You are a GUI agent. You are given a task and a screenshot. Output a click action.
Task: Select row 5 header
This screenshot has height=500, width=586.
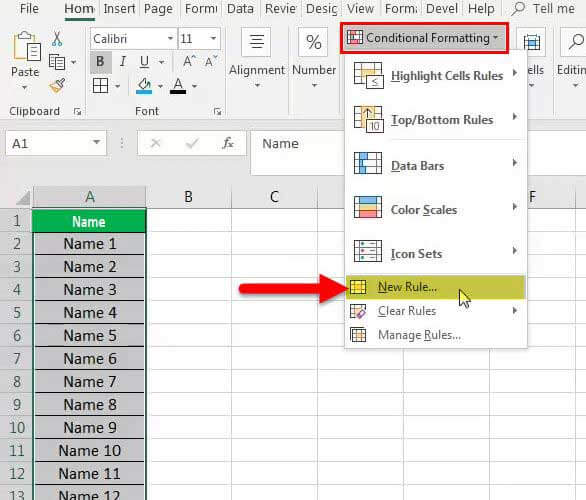tap(17, 313)
